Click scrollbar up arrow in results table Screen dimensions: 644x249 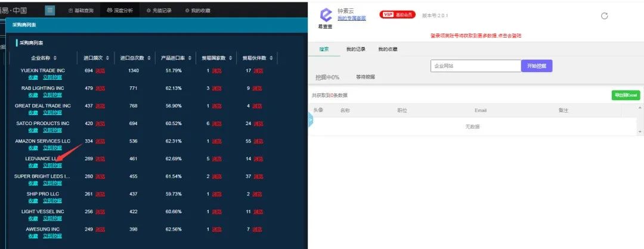pyautogui.click(x=639, y=108)
